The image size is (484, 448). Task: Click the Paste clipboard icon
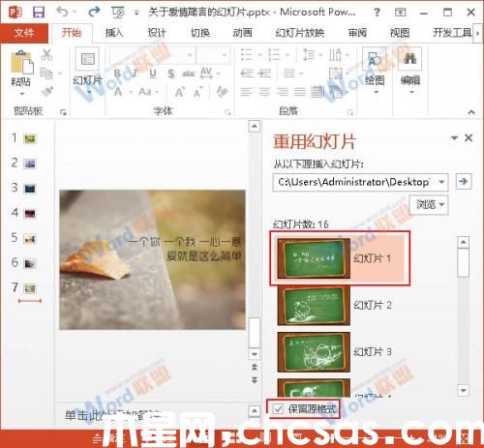click(x=22, y=62)
